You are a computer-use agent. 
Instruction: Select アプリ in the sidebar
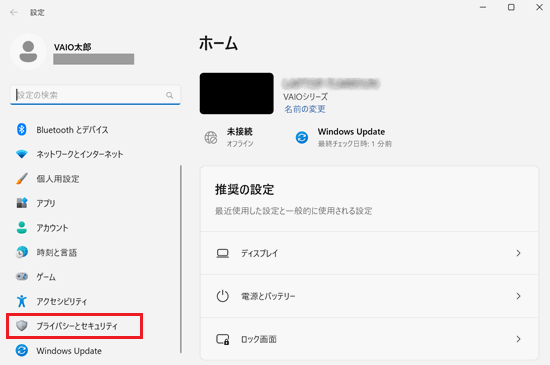tap(46, 203)
